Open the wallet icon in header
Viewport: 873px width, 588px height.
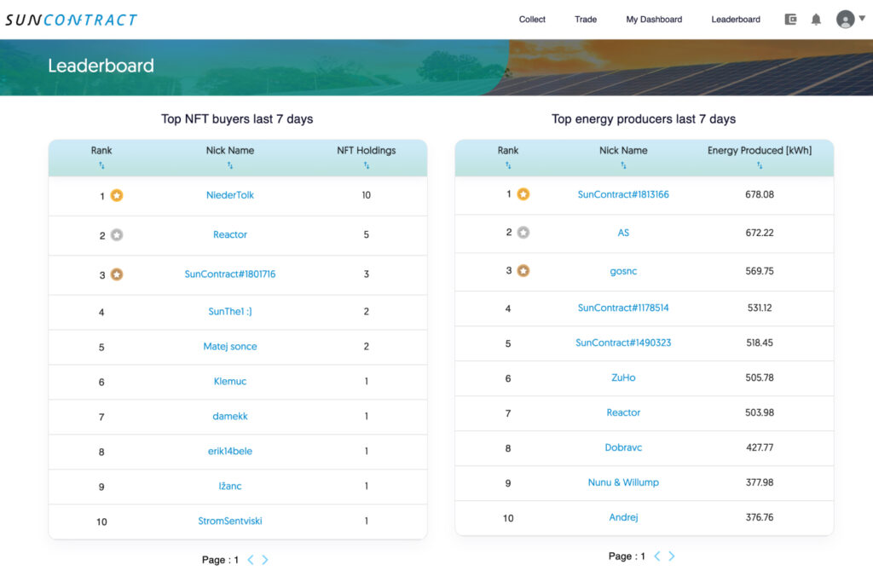(x=790, y=20)
